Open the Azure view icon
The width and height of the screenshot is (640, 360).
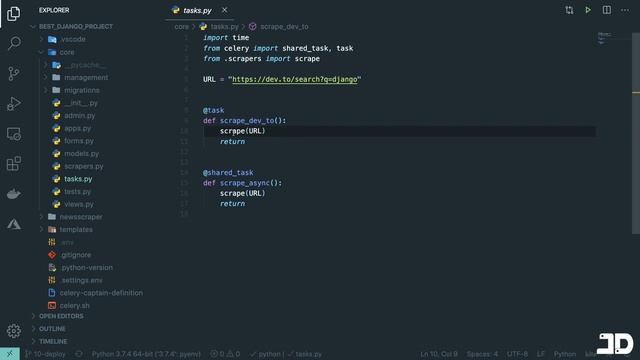(x=13, y=224)
